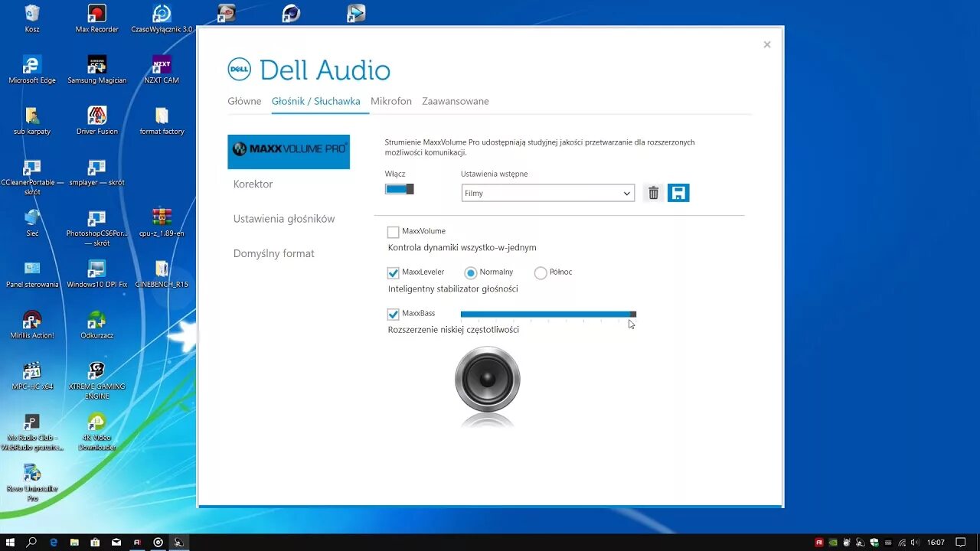Image resolution: width=980 pixels, height=551 pixels.
Task: Open the Windows10 DPI Fix desktop icon
Action: tap(97, 274)
